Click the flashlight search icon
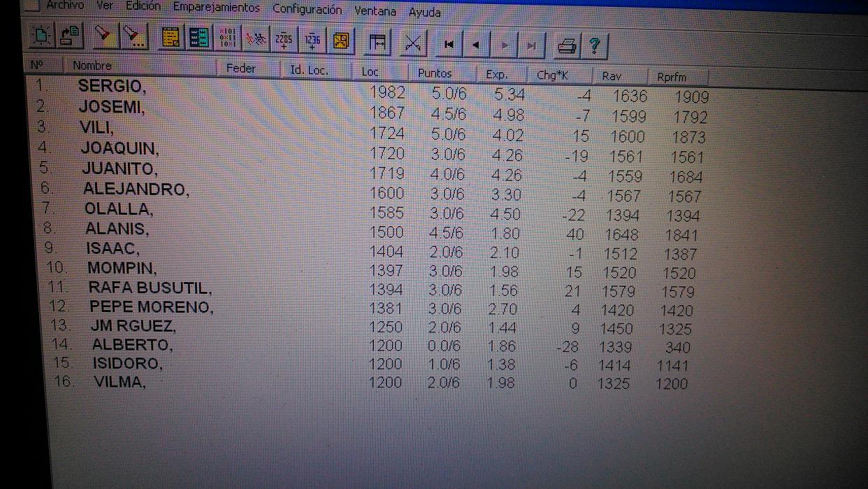868x489 pixels. (x=103, y=36)
